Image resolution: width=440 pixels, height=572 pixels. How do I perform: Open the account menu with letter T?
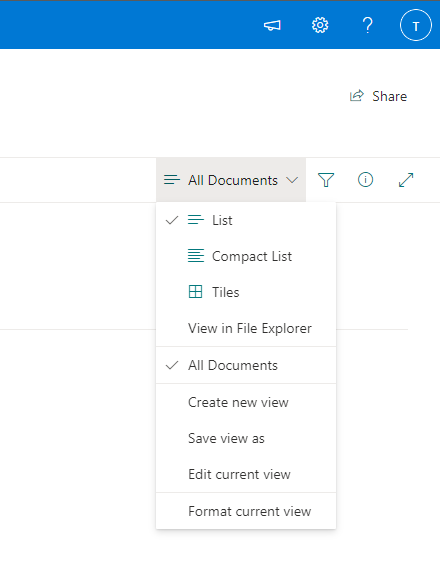point(416,26)
